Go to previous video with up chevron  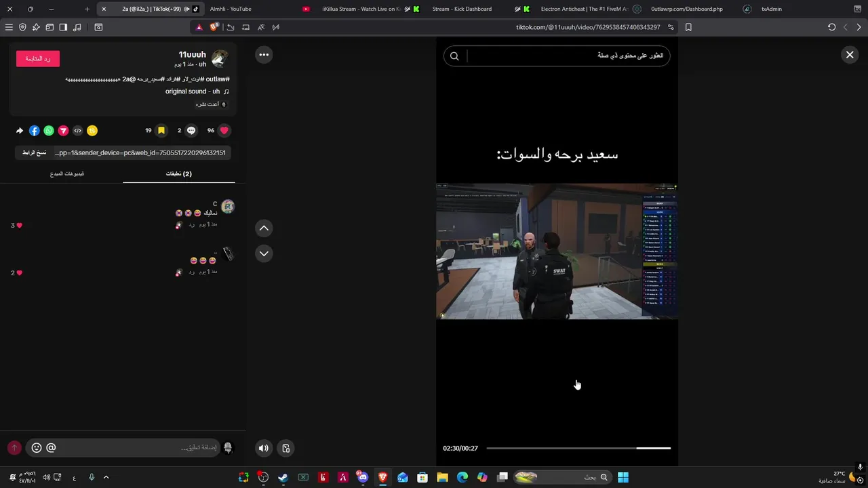click(264, 228)
